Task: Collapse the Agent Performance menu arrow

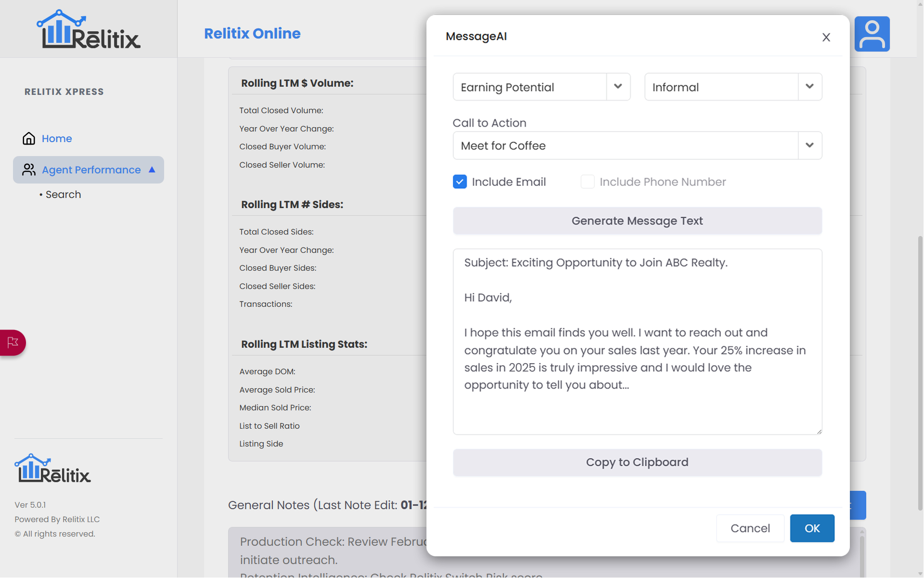Action: (152, 170)
